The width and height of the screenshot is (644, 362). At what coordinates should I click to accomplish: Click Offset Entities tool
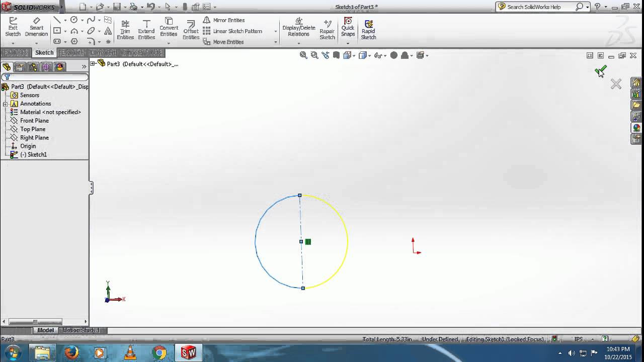tap(191, 30)
